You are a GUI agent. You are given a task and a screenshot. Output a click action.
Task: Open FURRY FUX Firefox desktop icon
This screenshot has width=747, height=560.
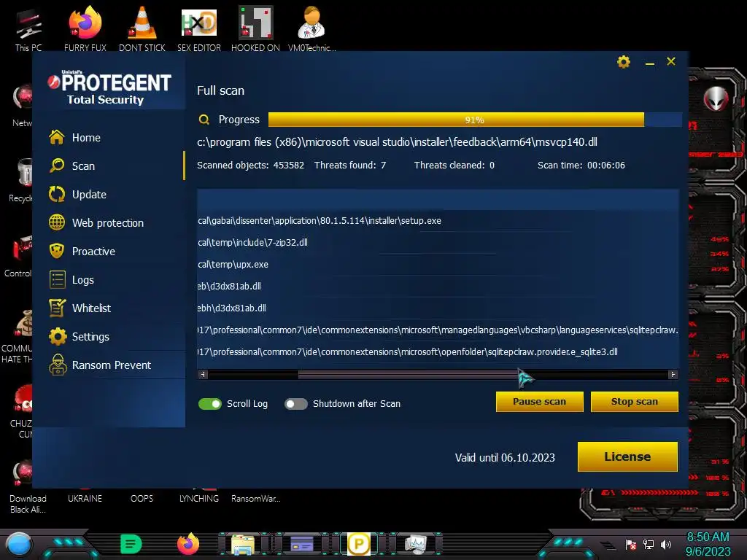(x=85, y=28)
